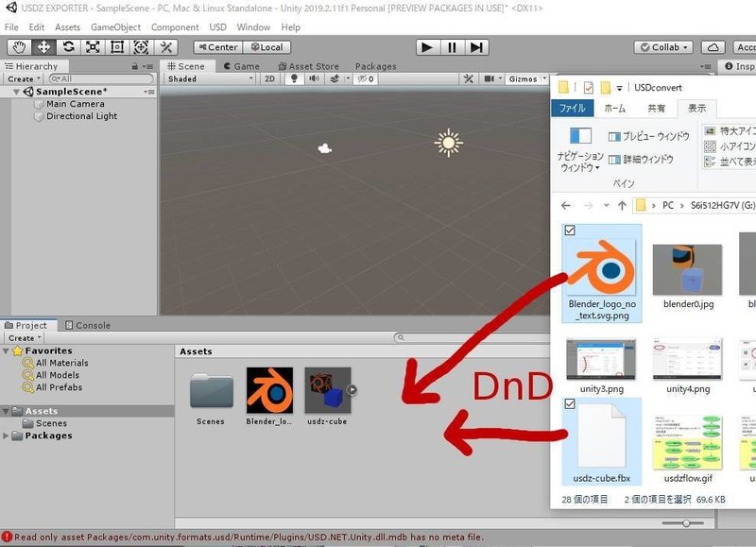Focus the Project search field
756x547 pixels.
click(x=471, y=337)
